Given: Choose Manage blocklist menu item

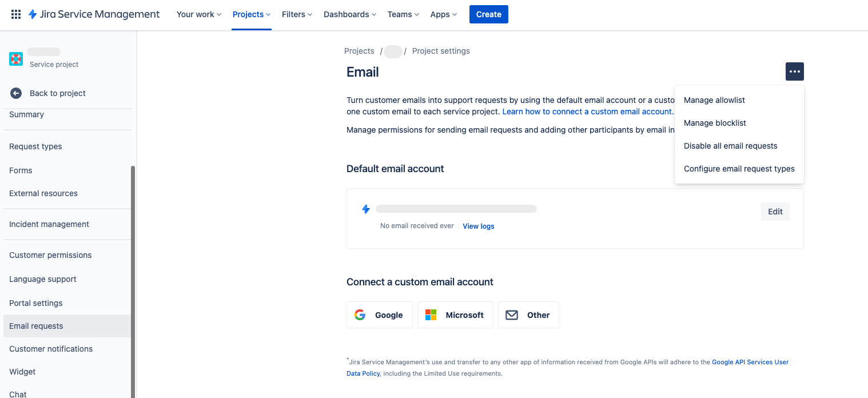Looking at the screenshot, I should (739, 123).
